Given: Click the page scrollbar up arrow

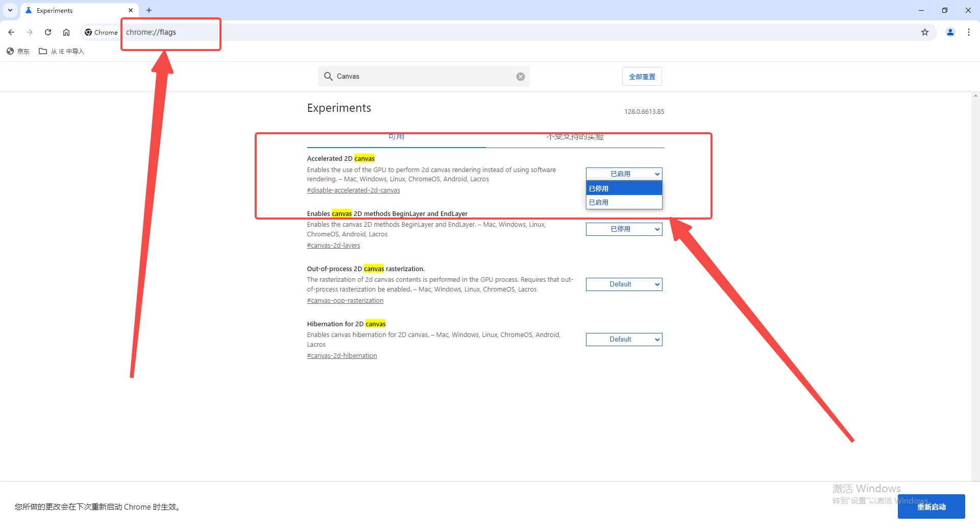Looking at the screenshot, I should click(x=975, y=95).
